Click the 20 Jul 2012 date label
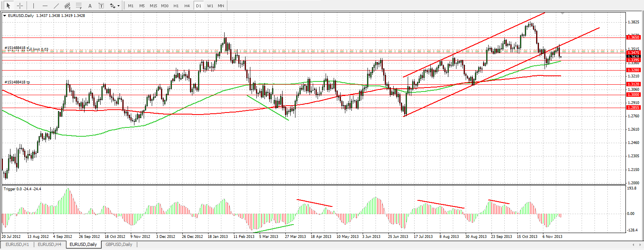Screen dimensions: 644x250 11,237
